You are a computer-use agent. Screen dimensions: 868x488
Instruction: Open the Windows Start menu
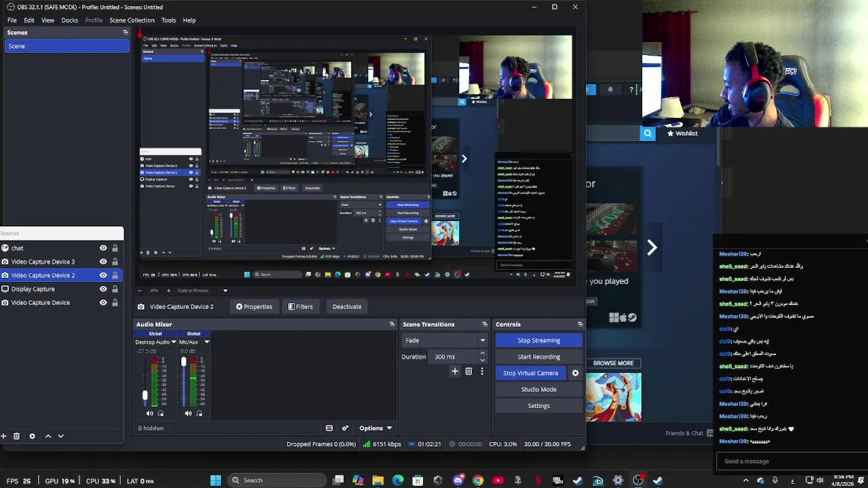click(216, 481)
